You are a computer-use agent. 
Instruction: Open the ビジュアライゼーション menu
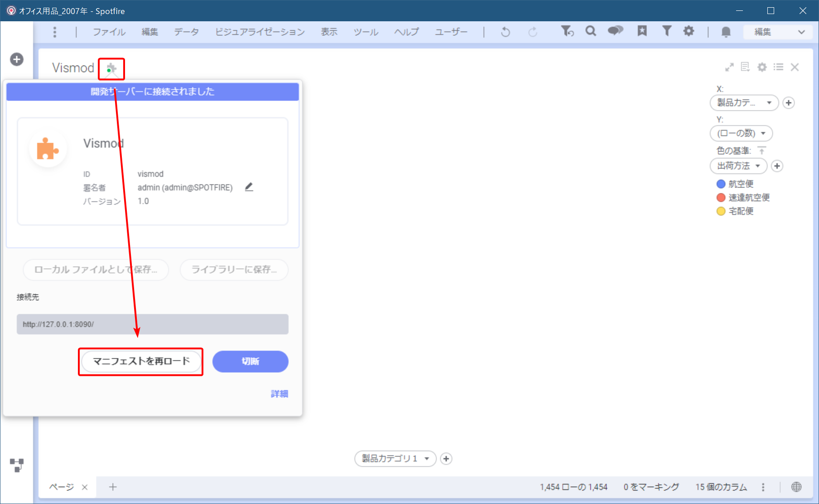pos(260,32)
